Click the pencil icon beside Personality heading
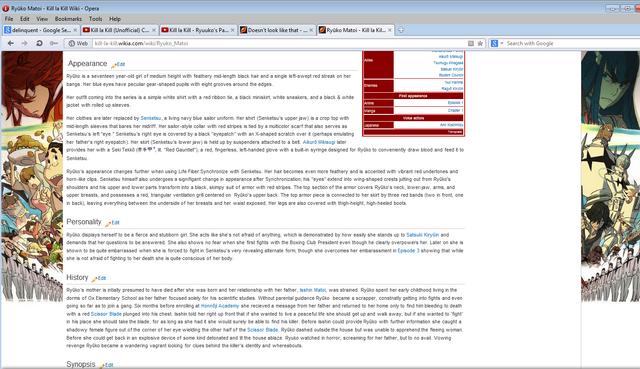The height and width of the screenshot is (369, 640). tap(108, 224)
